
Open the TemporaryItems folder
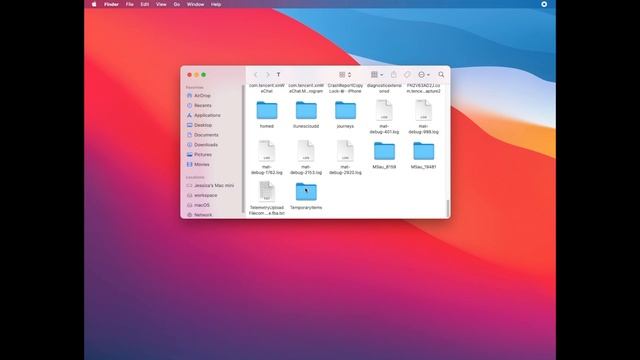[x=306, y=192]
